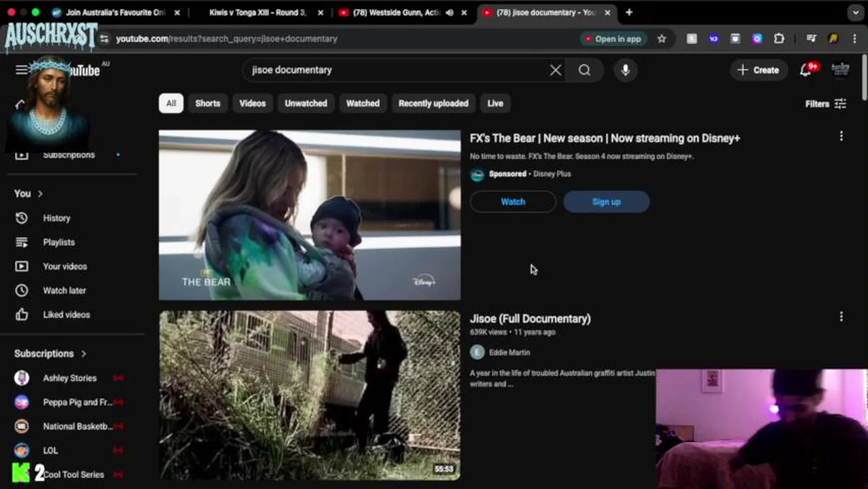Open the FX's The Bear ad title
Viewport: 868px width, 489px height.
pos(605,138)
